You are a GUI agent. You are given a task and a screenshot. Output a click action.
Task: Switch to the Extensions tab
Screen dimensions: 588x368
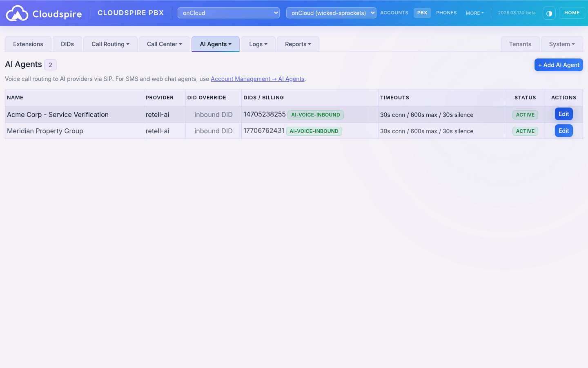(28, 44)
